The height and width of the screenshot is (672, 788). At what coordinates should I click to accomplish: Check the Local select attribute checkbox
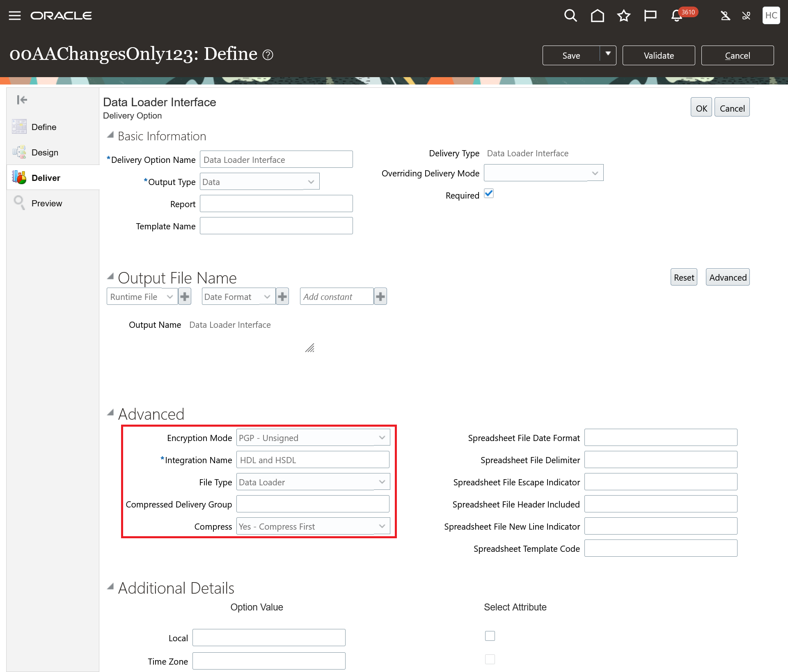(x=490, y=636)
